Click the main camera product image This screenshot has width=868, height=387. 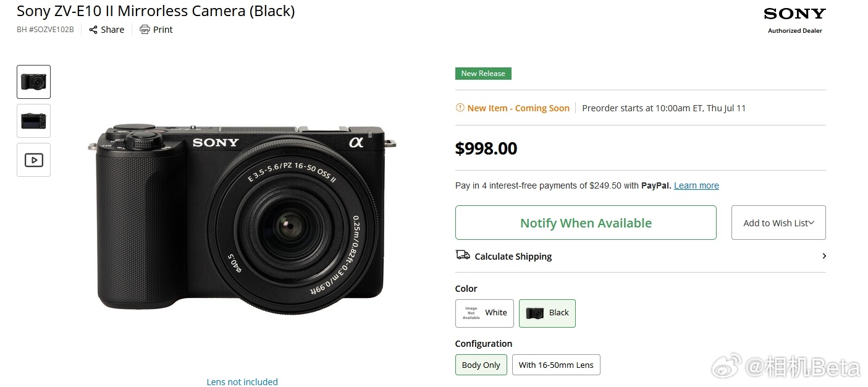242,219
